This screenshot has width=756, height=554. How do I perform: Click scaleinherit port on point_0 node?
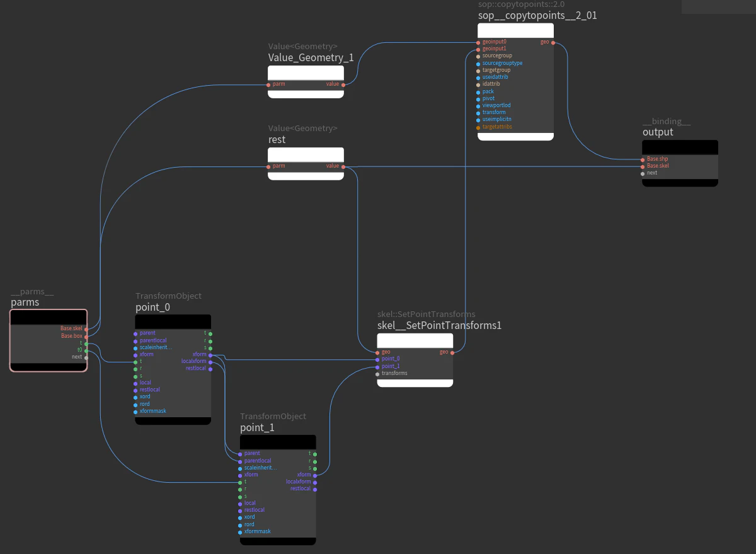point(135,348)
